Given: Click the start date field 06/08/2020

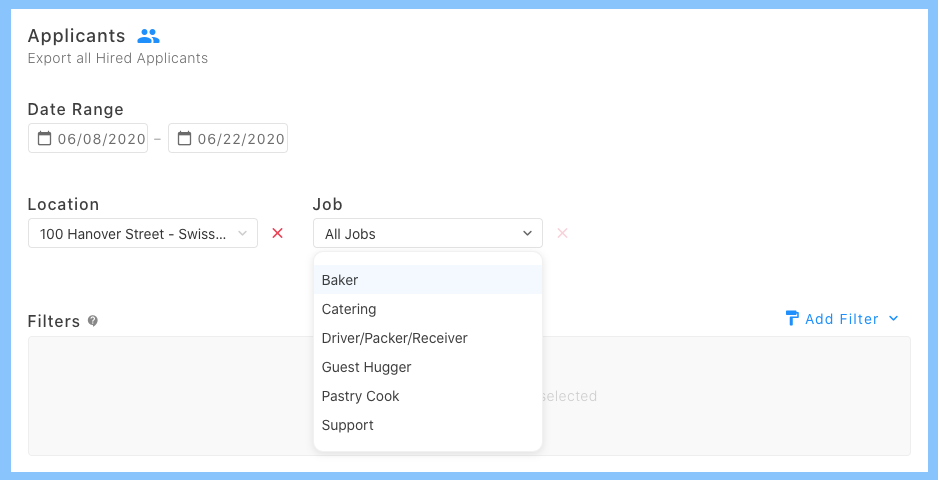Looking at the screenshot, I should pyautogui.click(x=101, y=139).
